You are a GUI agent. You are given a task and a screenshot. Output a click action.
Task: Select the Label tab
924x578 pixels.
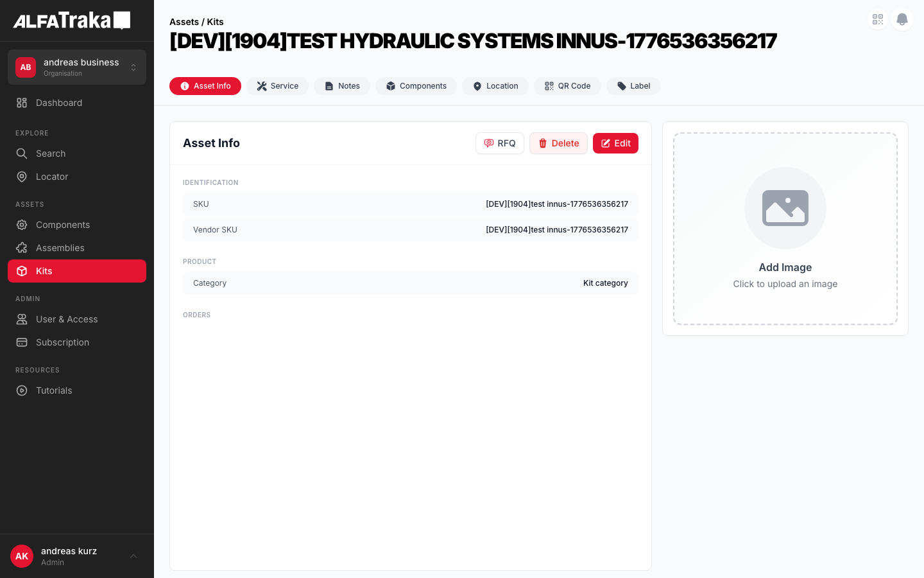pyautogui.click(x=633, y=86)
